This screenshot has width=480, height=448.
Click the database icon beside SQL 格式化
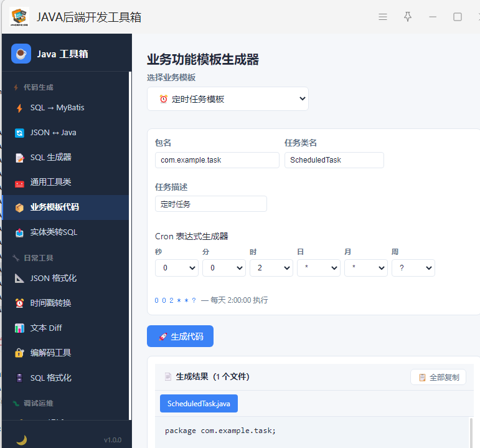tap(19, 378)
